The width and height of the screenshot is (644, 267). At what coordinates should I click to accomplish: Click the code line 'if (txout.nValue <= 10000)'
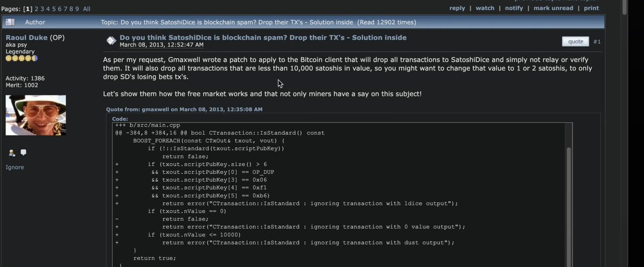194,235
